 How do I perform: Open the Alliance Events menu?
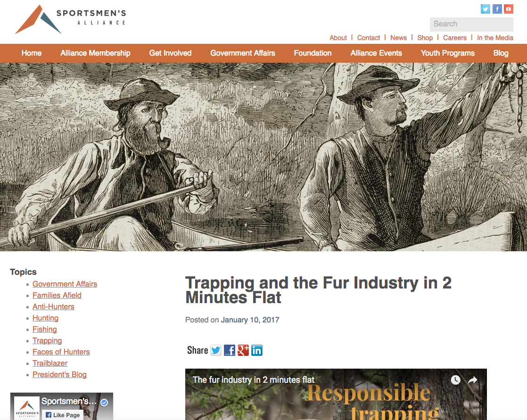[x=376, y=53]
